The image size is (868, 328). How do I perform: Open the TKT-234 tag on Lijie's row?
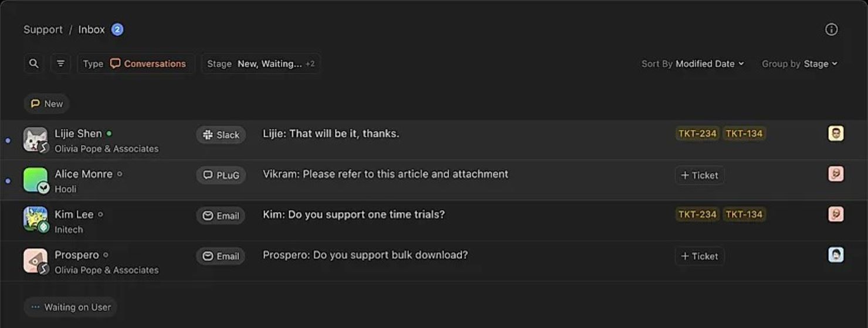tap(697, 134)
